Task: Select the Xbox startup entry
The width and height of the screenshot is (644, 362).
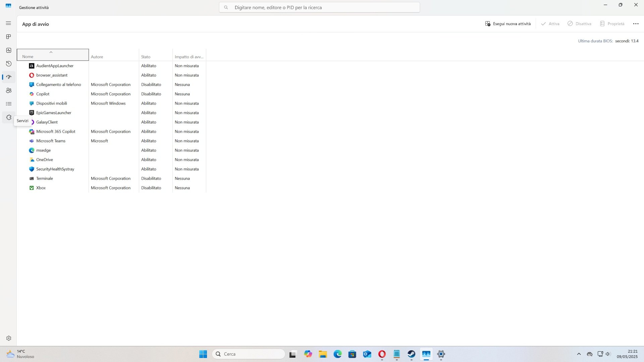Action: [41, 188]
